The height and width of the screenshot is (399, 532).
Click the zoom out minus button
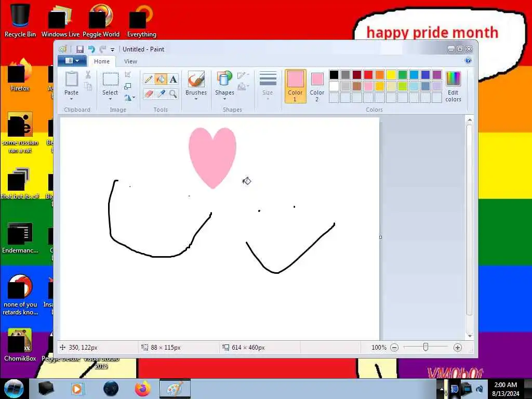coord(394,348)
